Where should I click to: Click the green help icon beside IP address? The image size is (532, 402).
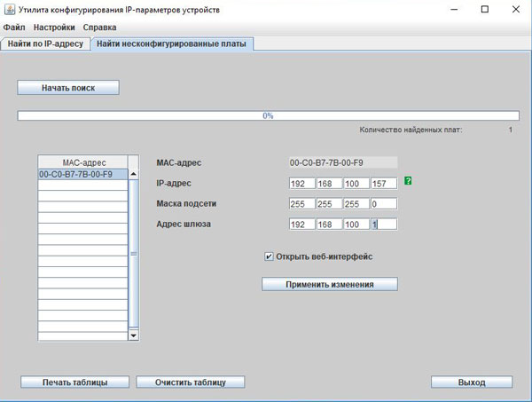(408, 181)
